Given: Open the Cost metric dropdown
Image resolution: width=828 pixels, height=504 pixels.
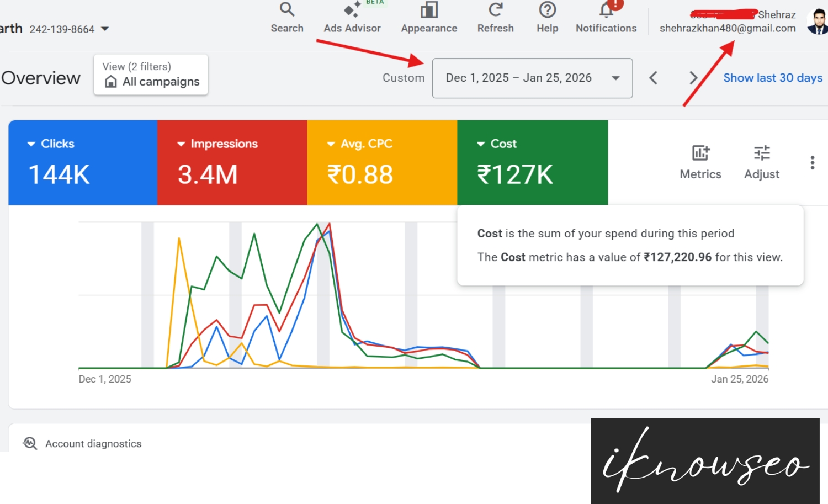Looking at the screenshot, I should tap(480, 144).
